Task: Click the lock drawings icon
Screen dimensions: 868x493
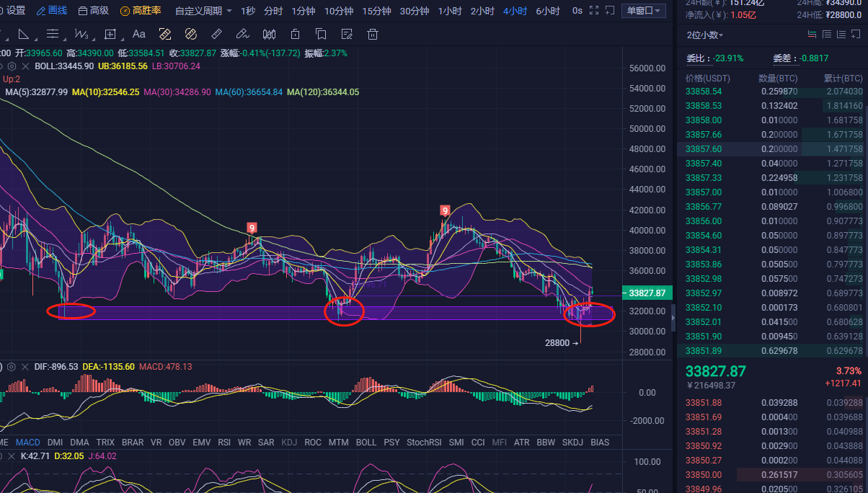Action: (295, 34)
